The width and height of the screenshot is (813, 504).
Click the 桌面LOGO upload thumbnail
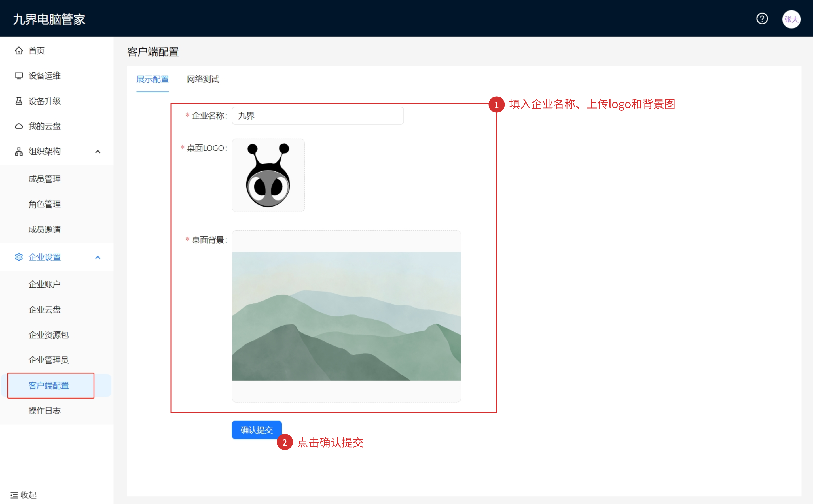(268, 175)
